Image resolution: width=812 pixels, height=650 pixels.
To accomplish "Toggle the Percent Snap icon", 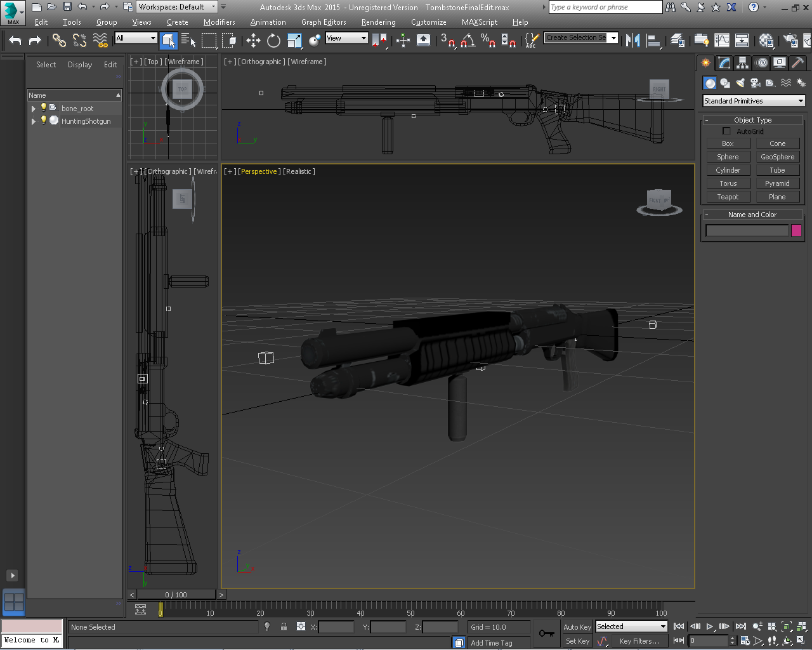I will (487, 40).
